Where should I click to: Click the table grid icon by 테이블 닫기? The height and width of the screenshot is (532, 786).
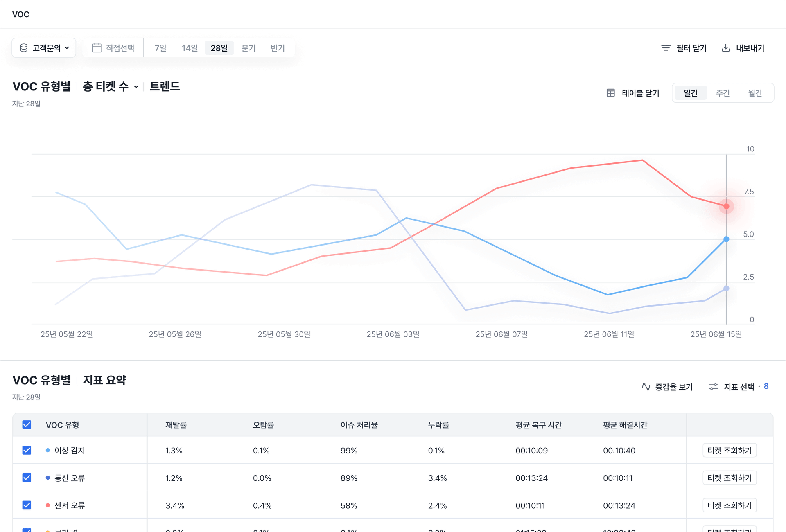pos(610,93)
